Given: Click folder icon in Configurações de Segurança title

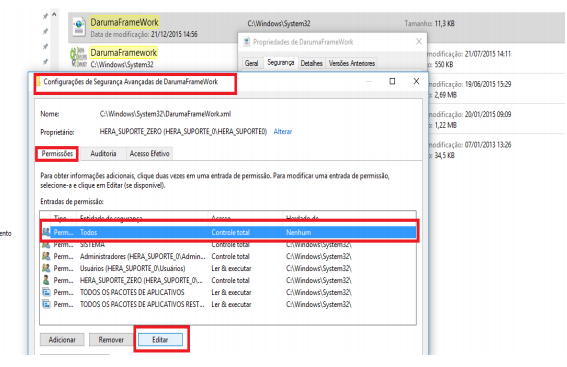Looking at the screenshot, I should (38, 81).
